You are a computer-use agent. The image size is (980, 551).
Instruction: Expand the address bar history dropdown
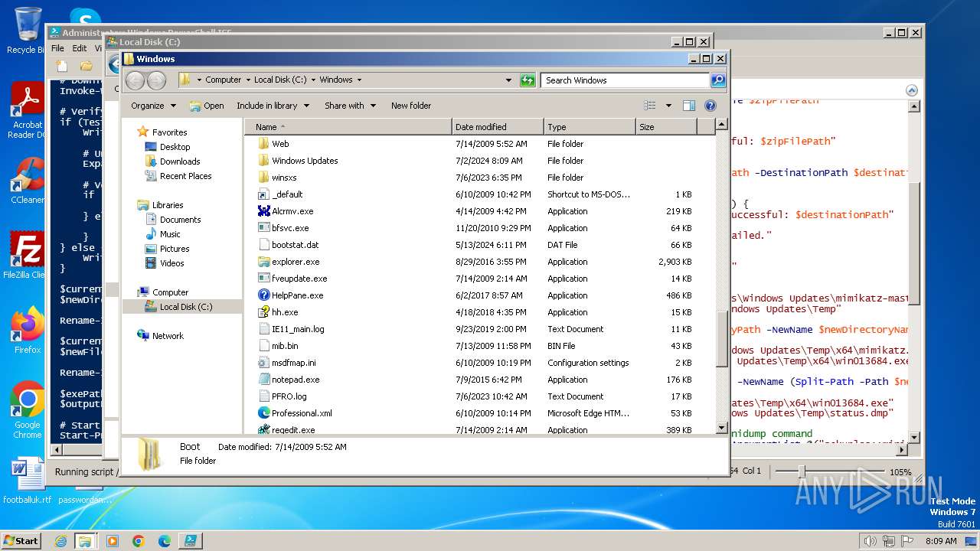pos(508,80)
